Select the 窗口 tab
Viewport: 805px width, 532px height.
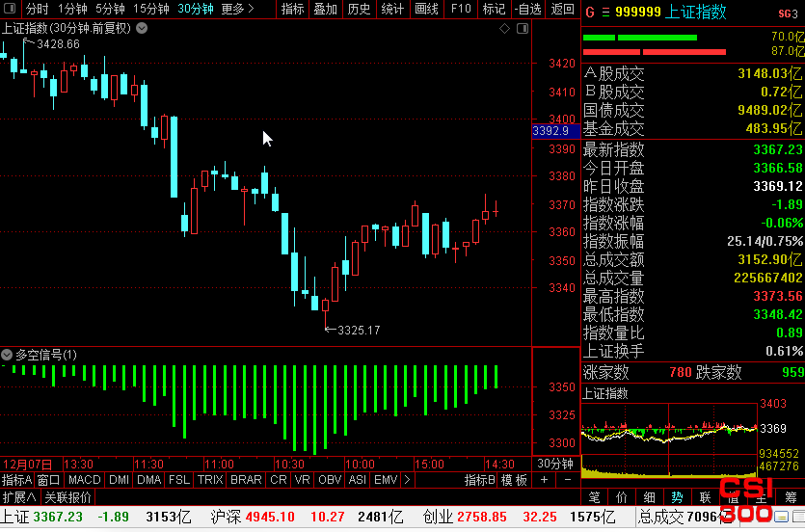tap(49, 480)
